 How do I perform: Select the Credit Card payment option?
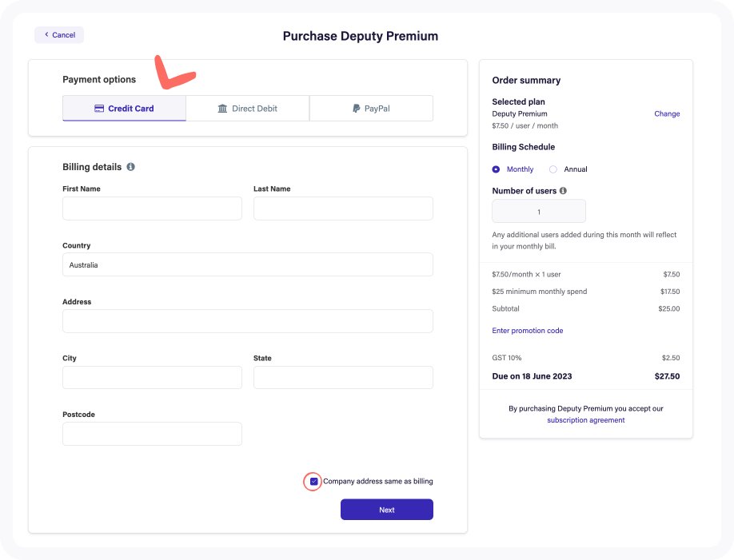point(124,108)
